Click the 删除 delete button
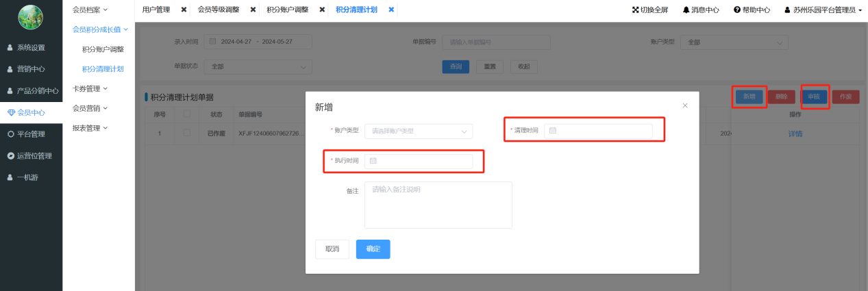Screen dimensions: 868x291 pos(782,97)
